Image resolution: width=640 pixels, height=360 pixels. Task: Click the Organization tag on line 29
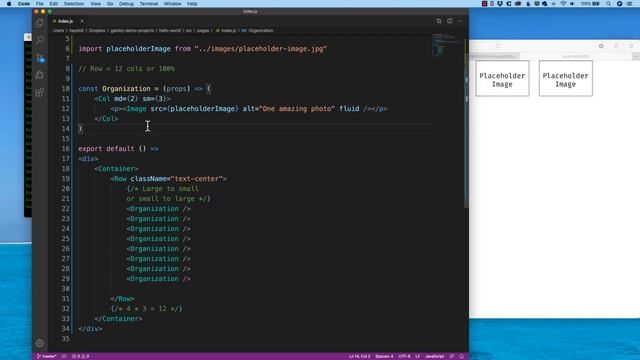click(x=158, y=279)
